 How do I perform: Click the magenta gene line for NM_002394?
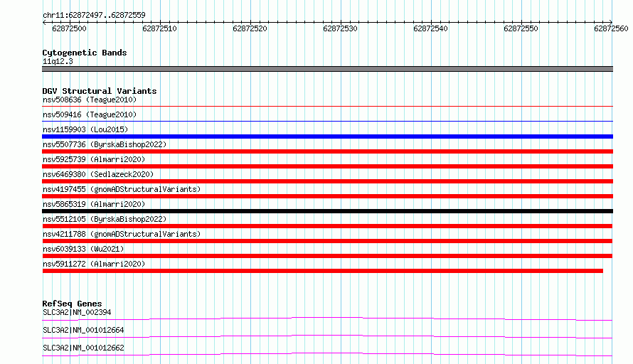coord(327,318)
